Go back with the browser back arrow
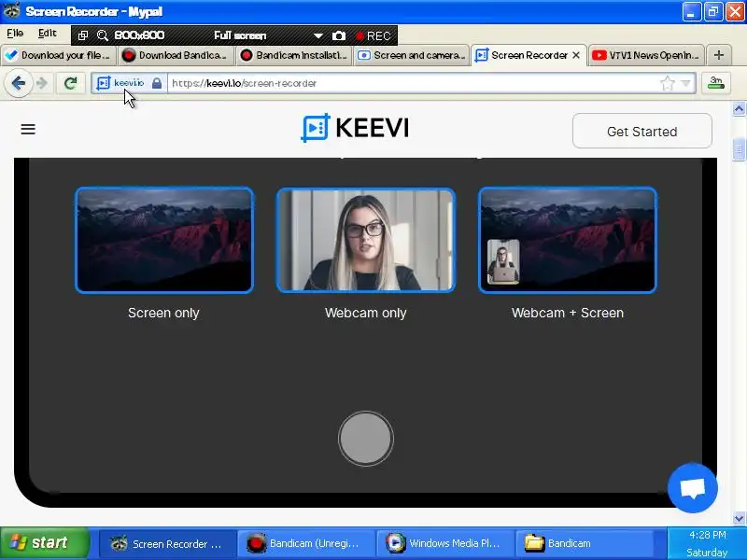 (x=19, y=83)
